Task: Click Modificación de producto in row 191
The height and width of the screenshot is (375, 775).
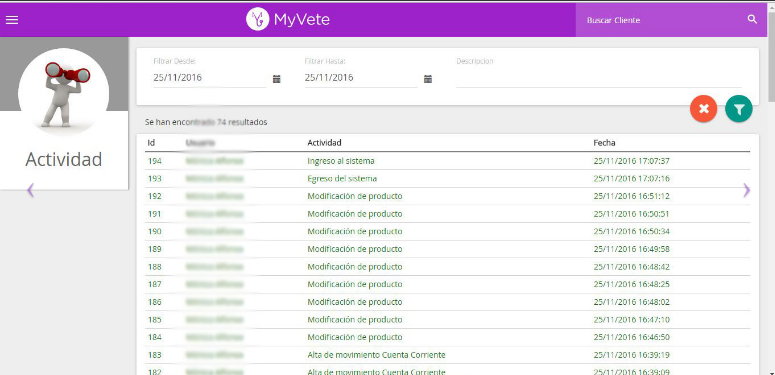Action: tap(355, 214)
